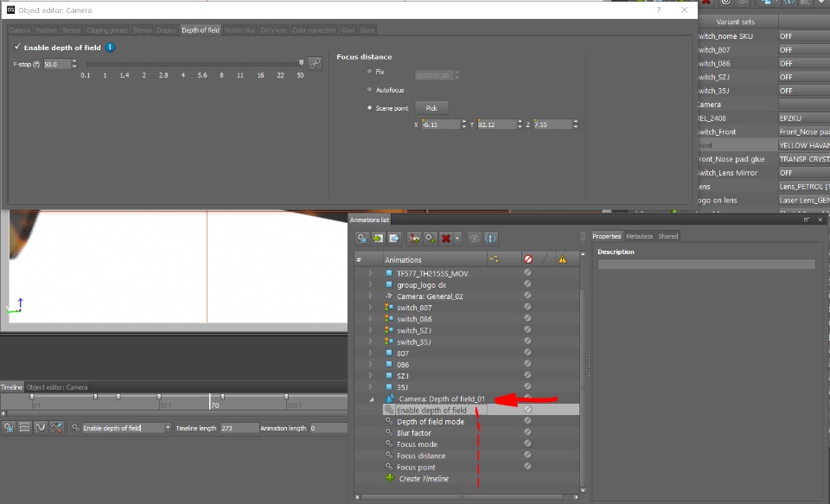830x504 pixels.
Task: Click the blue arrow export animation icon
Action: tap(393, 238)
